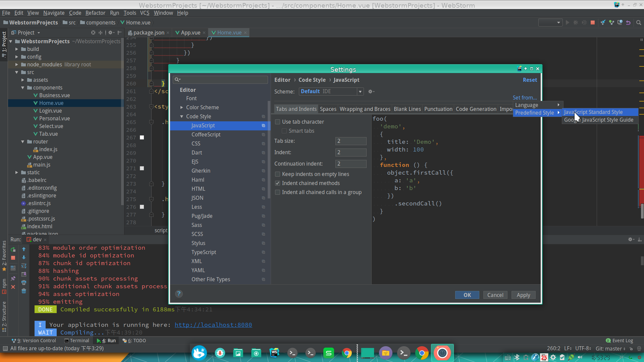The image size is (644, 362).
Task: Open WebStorm icon in the taskbar
Action: [274, 353]
